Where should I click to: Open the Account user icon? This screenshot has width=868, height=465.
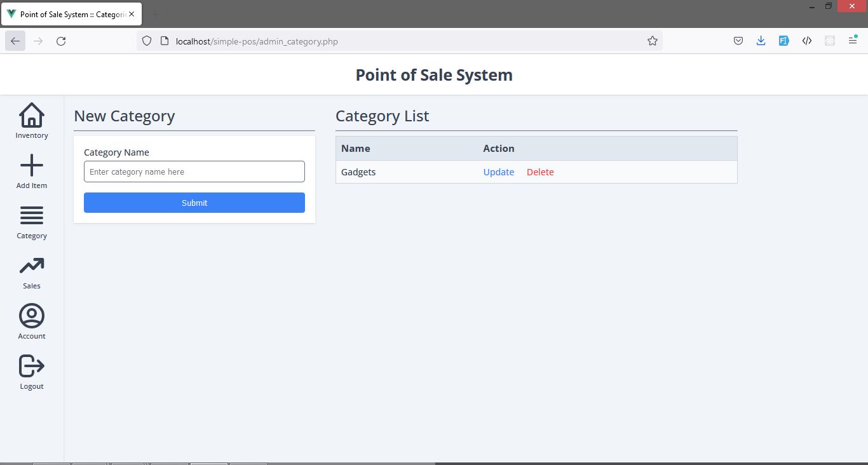tap(32, 316)
